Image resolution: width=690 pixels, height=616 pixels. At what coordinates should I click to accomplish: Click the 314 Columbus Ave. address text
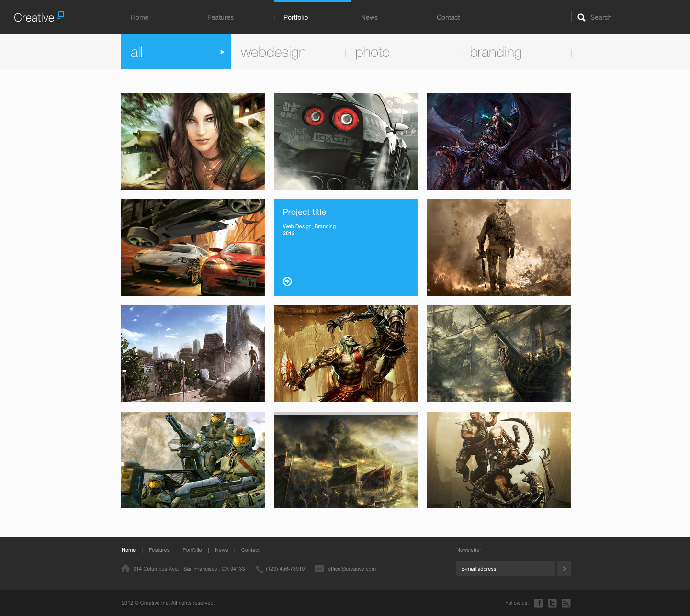tap(189, 569)
